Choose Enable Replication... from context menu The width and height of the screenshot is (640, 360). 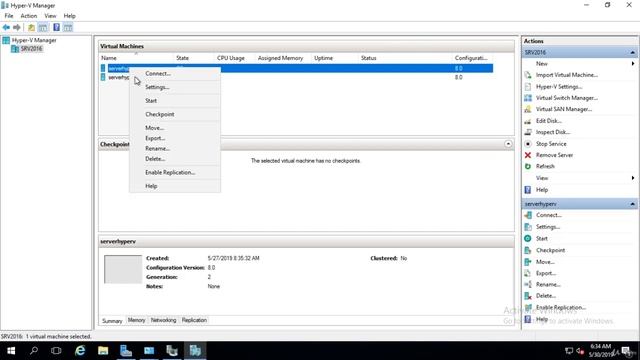(x=175, y=173)
